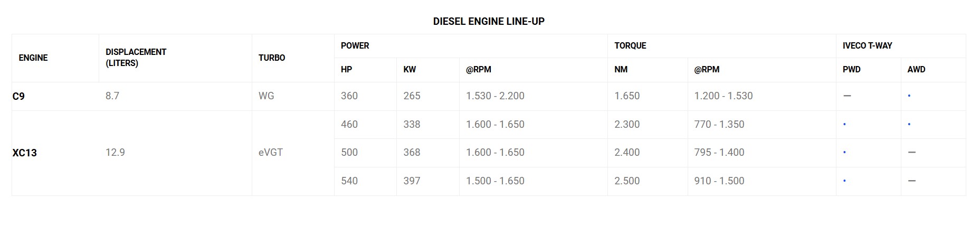Click the 2.500 NM torque value
The image size is (980, 225).
(627, 181)
